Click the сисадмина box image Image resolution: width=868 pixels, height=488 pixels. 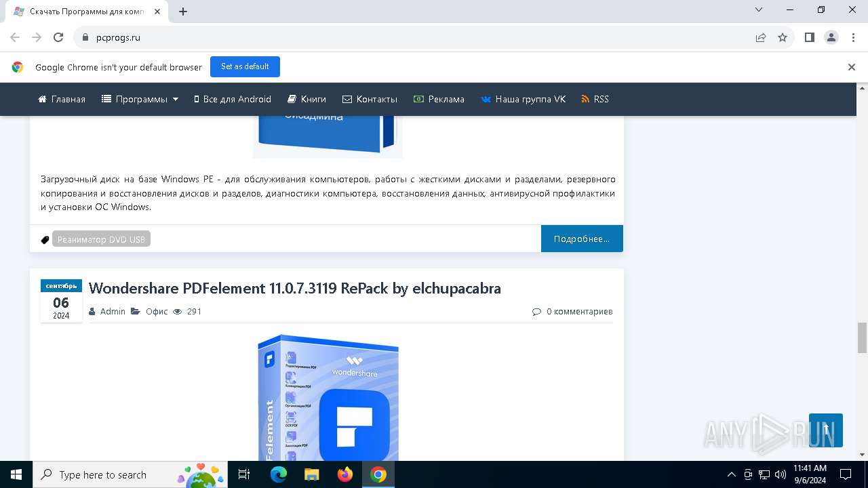328,136
